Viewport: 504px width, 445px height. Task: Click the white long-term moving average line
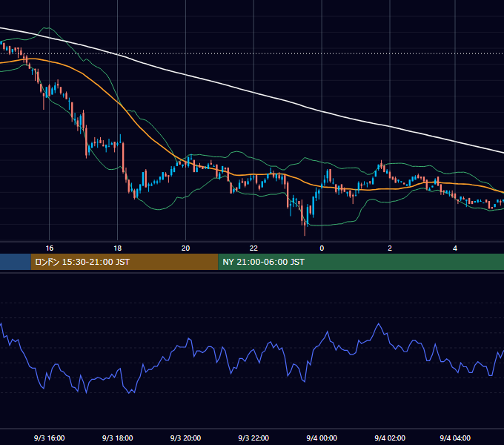254,93
